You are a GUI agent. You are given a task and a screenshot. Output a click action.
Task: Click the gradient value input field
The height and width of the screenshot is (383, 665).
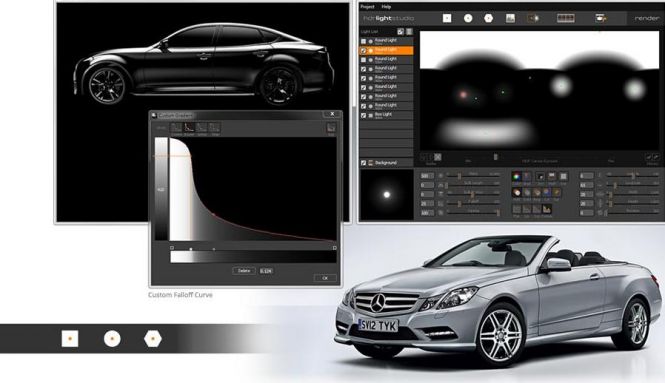click(266, 271)
